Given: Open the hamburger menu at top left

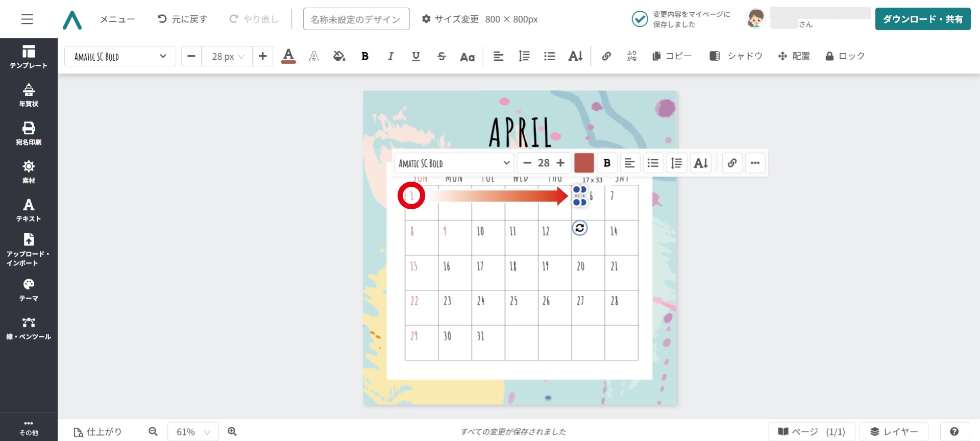Looking at the screenshot, I should coord(27,19).
